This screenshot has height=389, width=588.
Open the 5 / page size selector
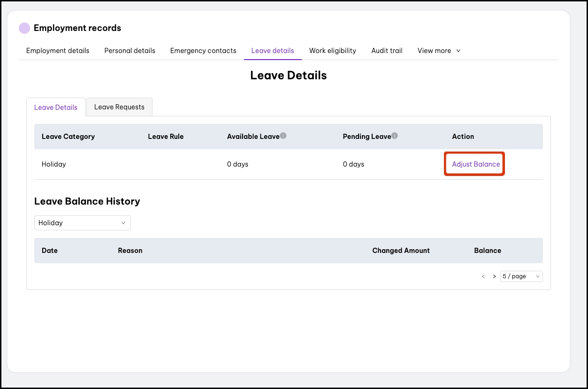(521, 276)
